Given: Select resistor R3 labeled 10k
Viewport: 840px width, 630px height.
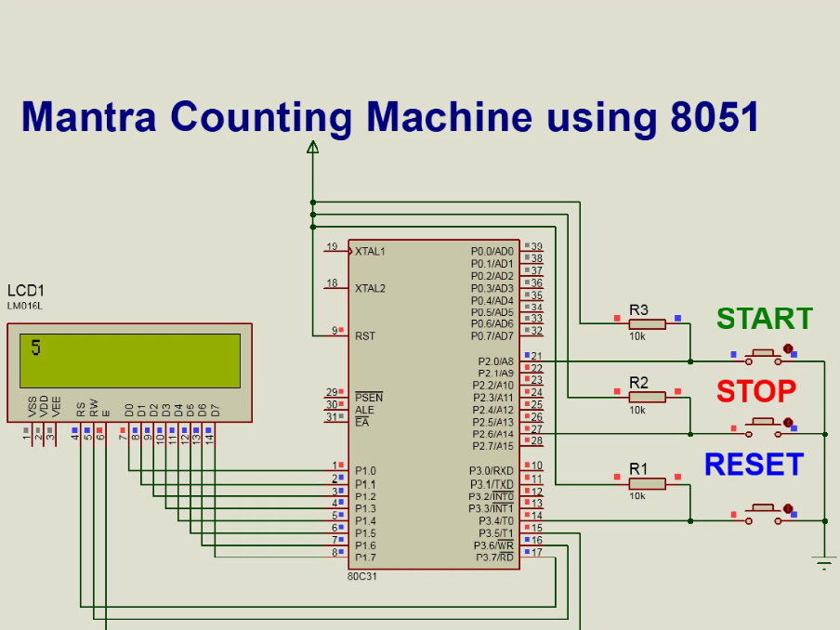Looking at the screenshot, I should [x=648, y=322].
